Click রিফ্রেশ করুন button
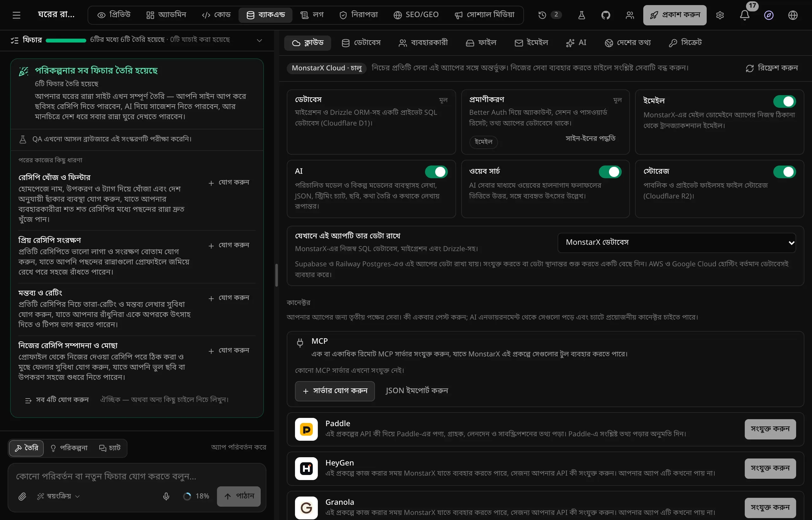This screenshot has height=520, width=812. (771, 68)
